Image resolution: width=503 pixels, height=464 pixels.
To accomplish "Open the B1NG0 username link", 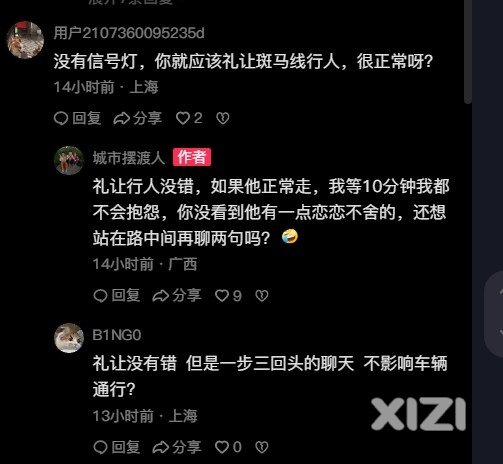I will [x=117, y=335].
